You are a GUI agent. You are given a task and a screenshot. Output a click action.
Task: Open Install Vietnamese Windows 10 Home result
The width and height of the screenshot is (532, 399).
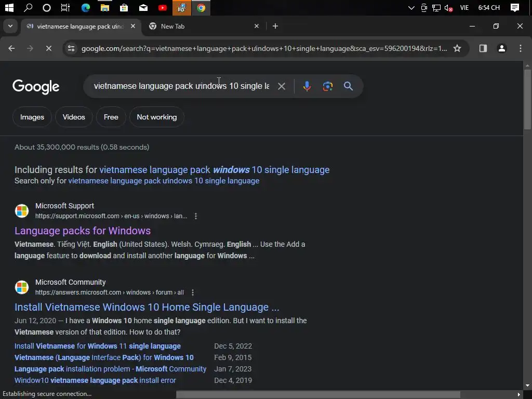click(x=147, y=307)
